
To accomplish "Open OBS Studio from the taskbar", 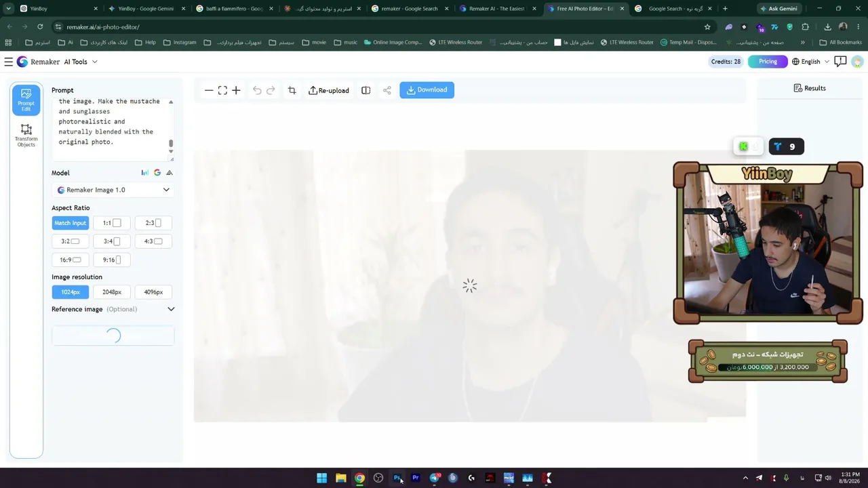I will point(378,478).
